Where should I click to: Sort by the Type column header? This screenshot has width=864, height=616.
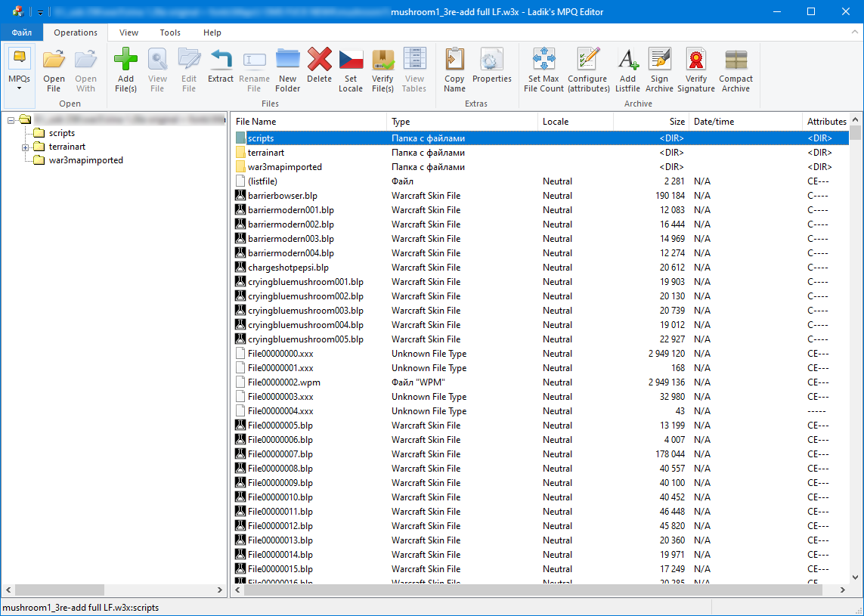(x=463, y=122)
